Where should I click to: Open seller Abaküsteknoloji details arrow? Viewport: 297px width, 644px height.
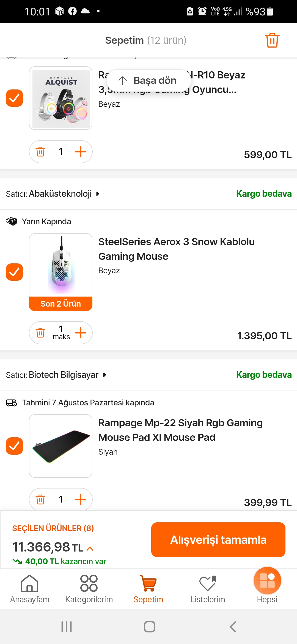tap(98, 194)
